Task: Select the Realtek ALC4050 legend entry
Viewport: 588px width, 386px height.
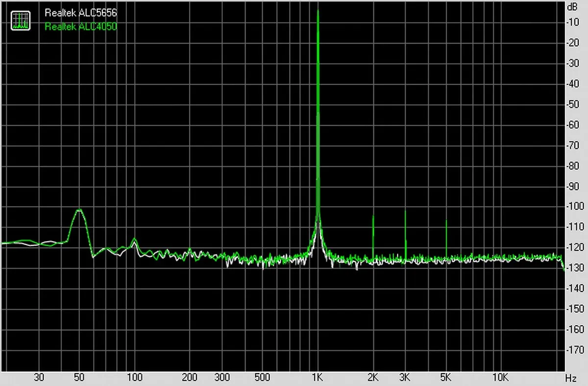Action: [x=81, y=27]
